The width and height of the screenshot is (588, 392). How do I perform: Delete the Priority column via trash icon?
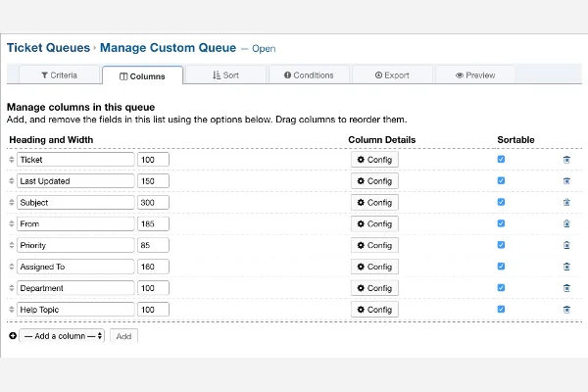tap(566, 245)
